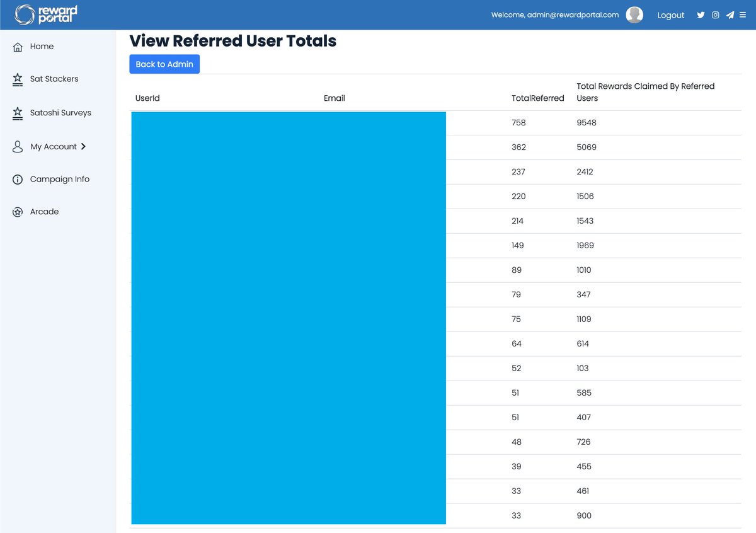The height and width of the screenshot is (533, 756).
Task: Select the 758 total referred cell
Action: (518, 123)
